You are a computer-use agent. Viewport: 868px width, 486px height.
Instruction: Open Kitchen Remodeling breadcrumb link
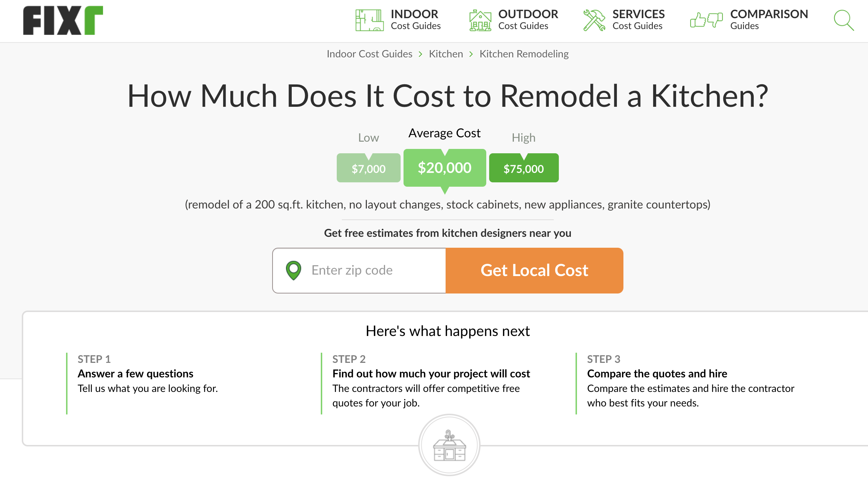click(x=524, y=54)
